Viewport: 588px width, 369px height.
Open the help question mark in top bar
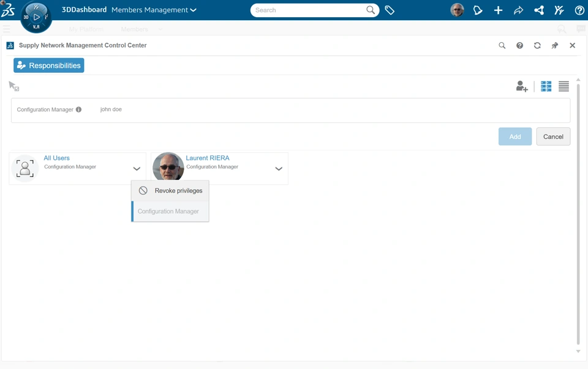(x=579, y=10)
